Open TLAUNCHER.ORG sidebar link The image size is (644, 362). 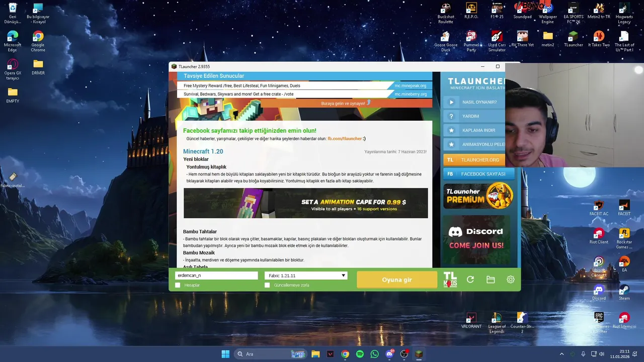click(x=474, y=160)
